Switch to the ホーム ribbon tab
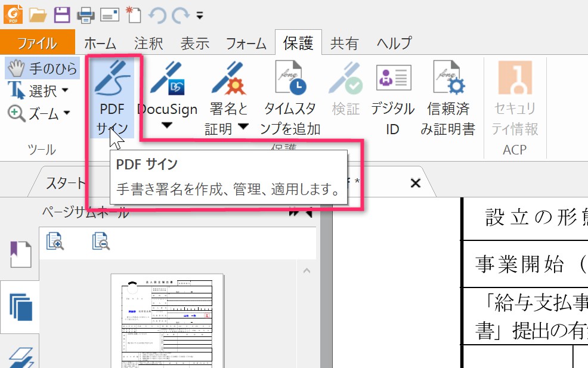This screenshot has height=368, width=588. click(100, 43)
